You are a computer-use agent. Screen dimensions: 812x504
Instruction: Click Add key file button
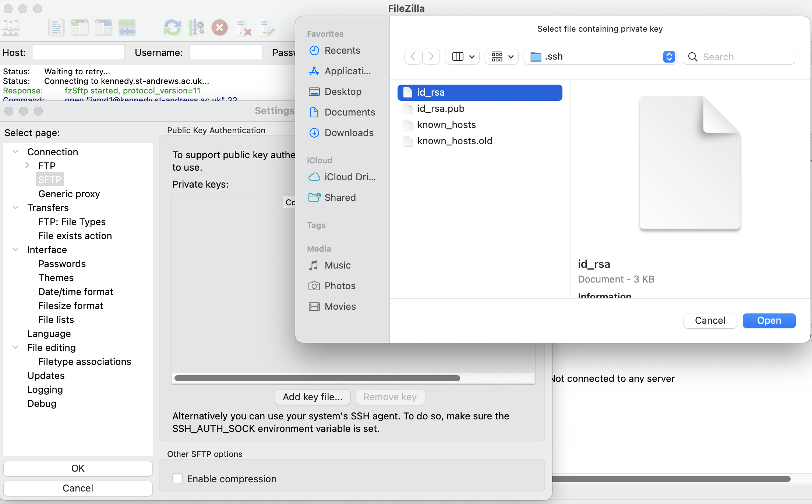(x=313, y=397)
